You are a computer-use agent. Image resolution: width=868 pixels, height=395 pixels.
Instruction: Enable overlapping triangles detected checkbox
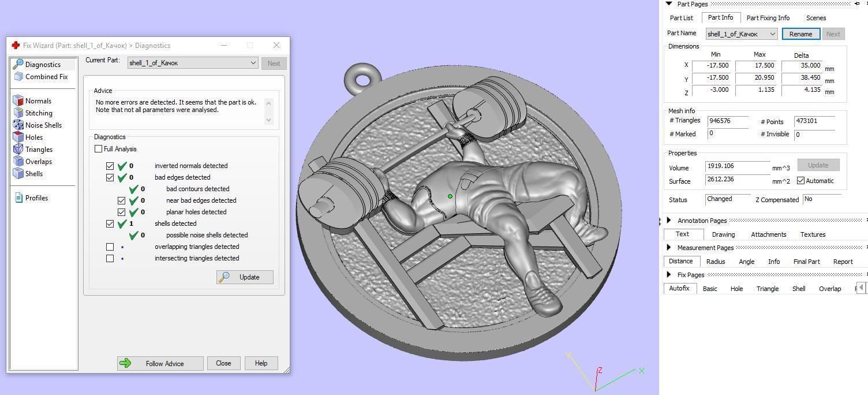click(x=110, y=247)
